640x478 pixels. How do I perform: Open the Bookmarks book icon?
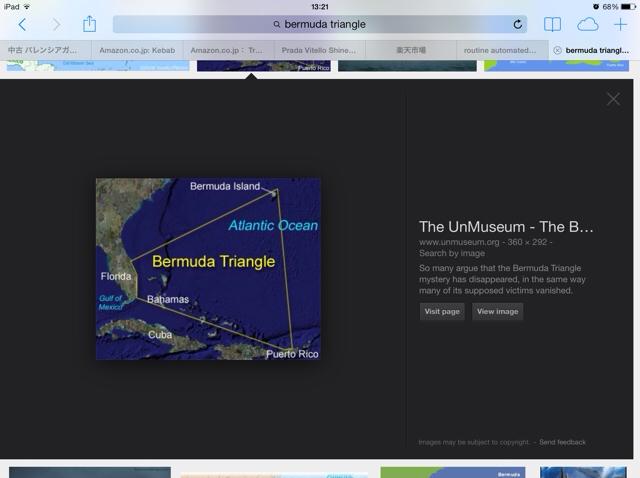click(552, 24)
